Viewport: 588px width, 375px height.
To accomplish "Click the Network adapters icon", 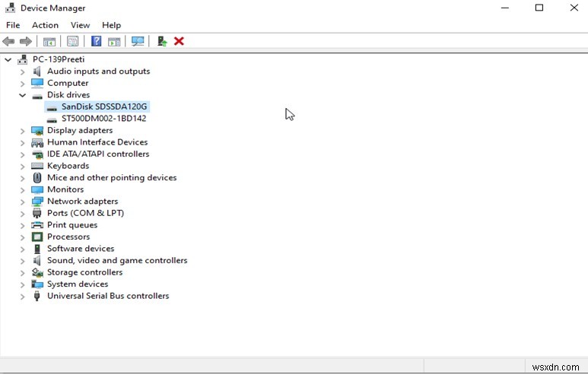I will [x=37, y=202].
